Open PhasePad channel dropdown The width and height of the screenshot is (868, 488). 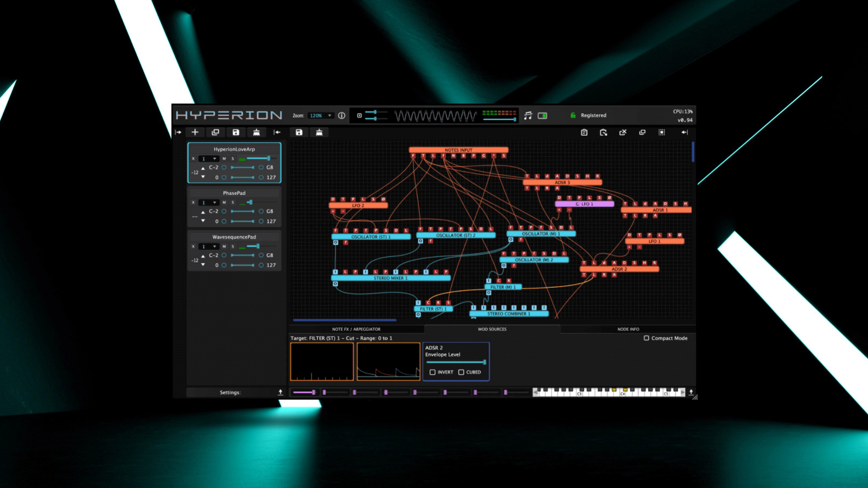(208, 203)
